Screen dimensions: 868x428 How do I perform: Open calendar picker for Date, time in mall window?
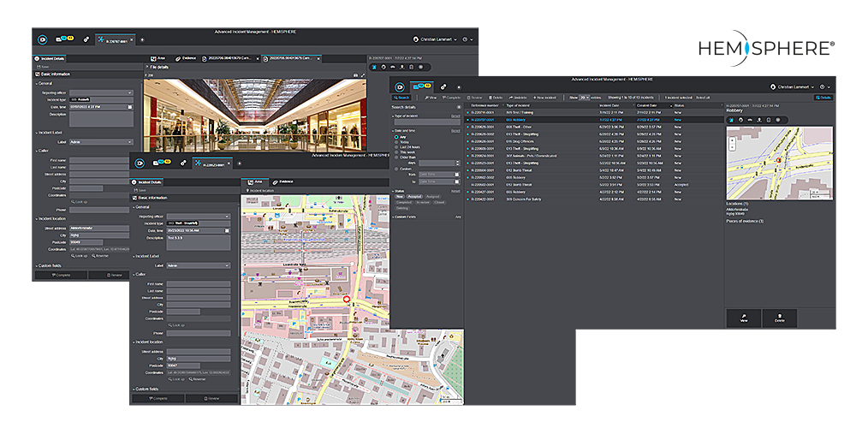tap(129, 107)
